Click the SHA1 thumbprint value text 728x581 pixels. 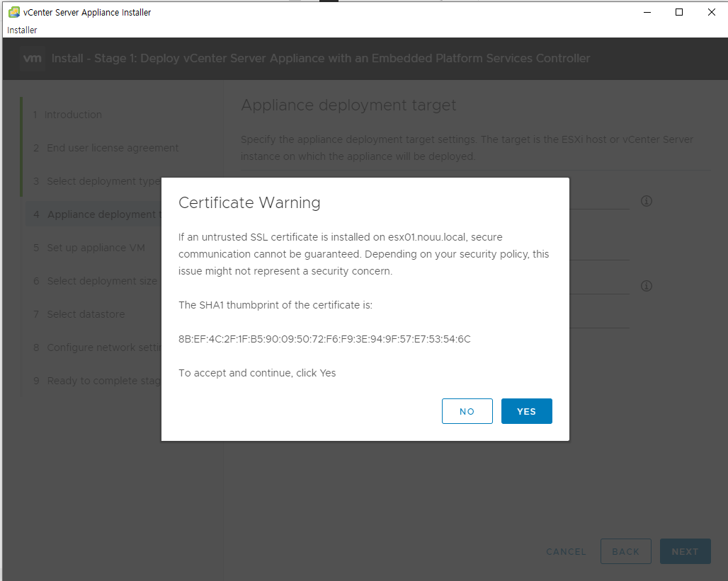[x=324, y=339]
